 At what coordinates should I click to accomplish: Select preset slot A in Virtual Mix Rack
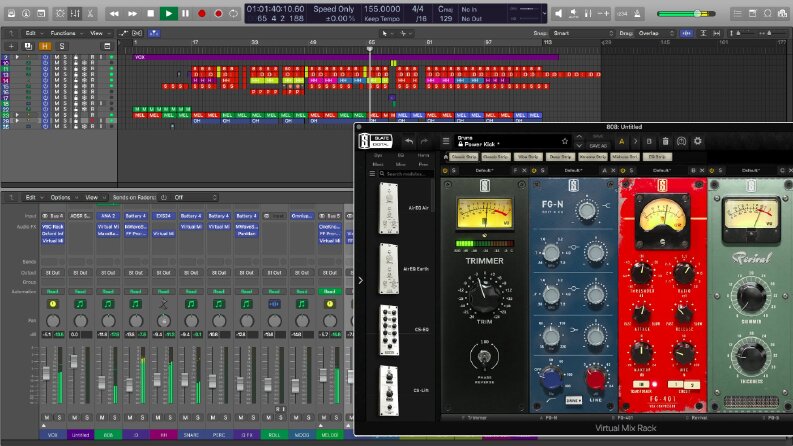click(622, 142)
